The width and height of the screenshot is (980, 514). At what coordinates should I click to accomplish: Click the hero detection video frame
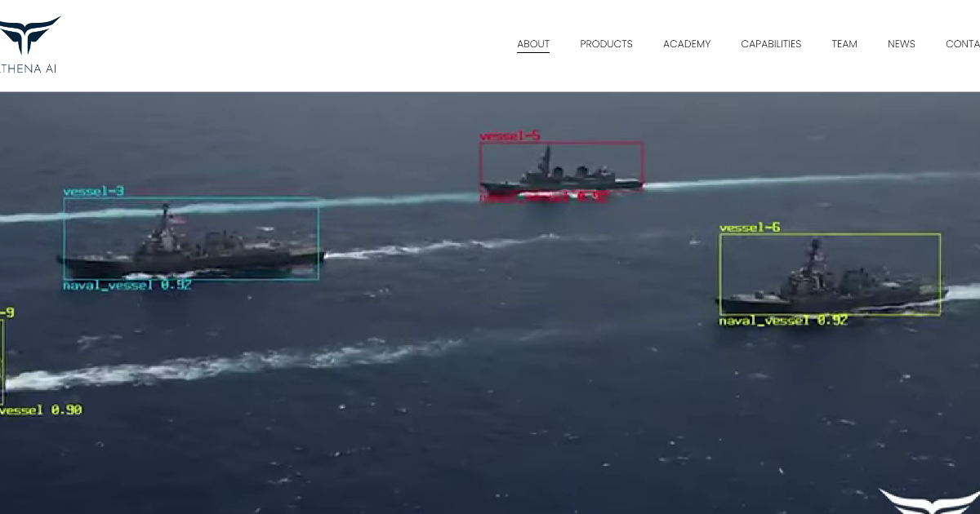pos(490,302)
